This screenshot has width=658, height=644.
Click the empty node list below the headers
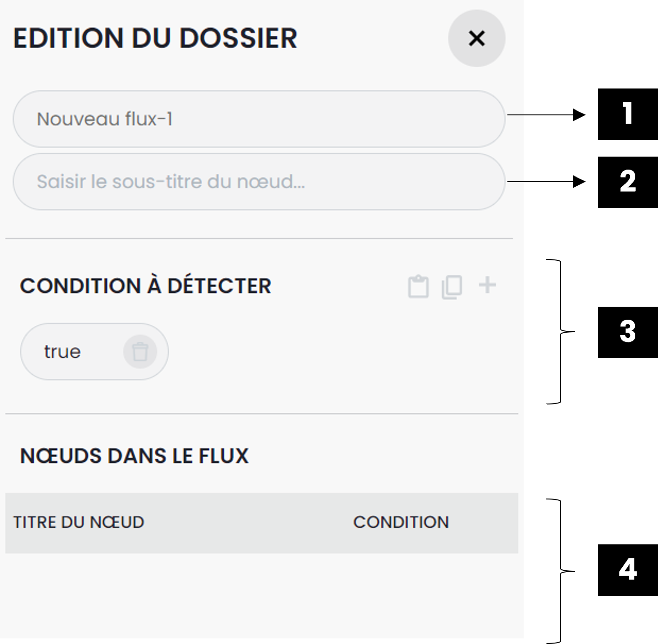pyautogui.click(x=262, y=593)
